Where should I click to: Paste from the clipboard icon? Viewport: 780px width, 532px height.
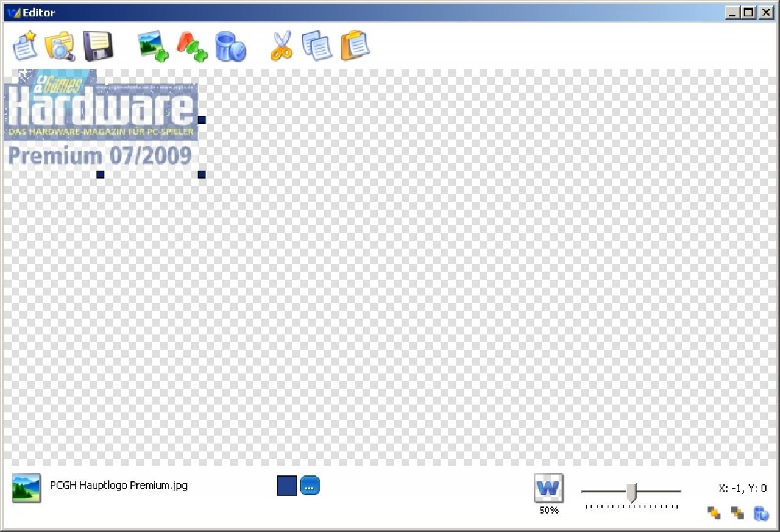click(355, 46)
